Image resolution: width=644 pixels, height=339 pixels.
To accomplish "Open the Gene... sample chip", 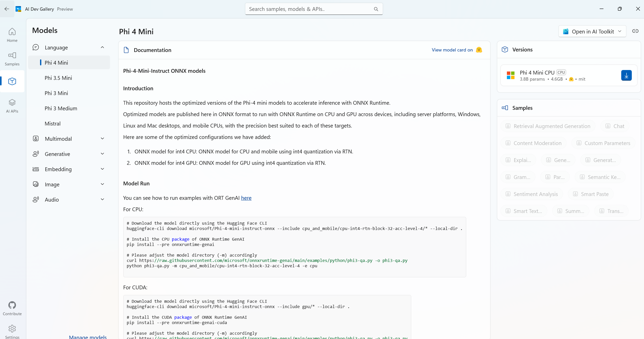I will click(558, 160).
